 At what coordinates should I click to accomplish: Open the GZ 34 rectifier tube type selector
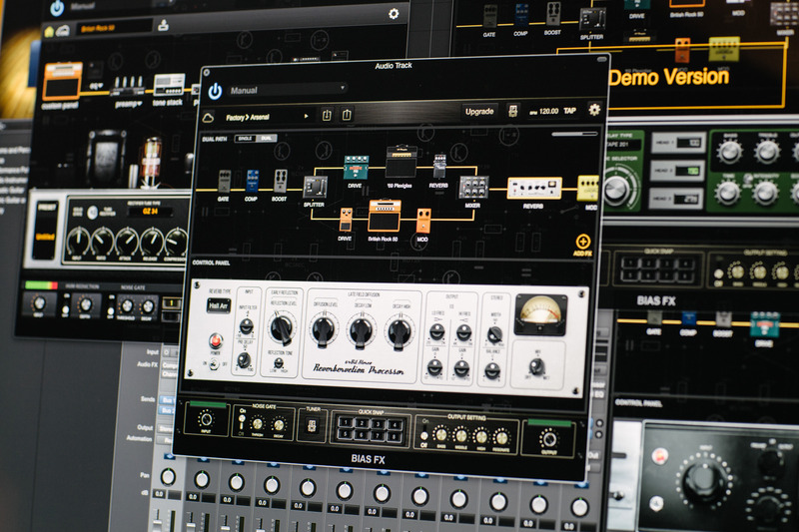coord(150,212)
